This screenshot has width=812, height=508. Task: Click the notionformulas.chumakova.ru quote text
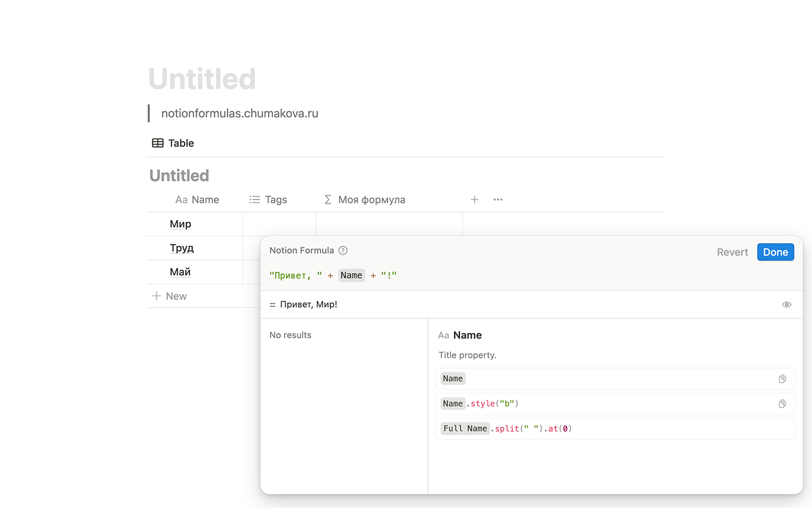click(240, 113)
